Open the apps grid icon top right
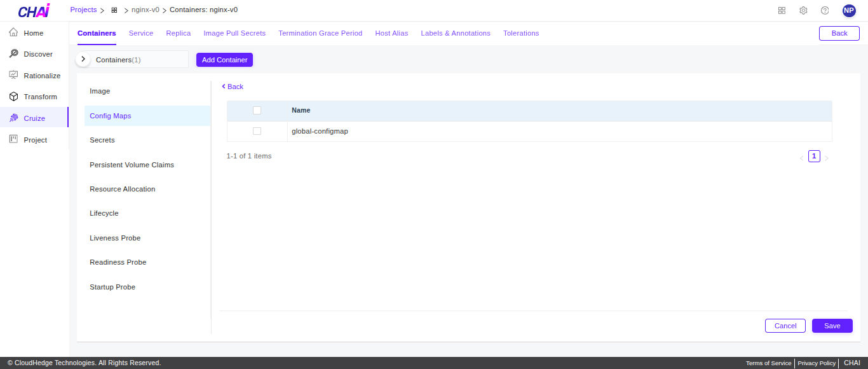868x369 pixels. (782, 10)
